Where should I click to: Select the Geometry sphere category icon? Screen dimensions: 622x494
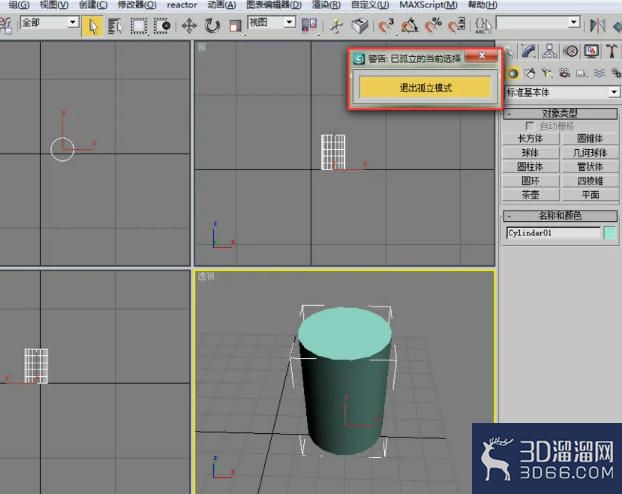tap(513, 73)
